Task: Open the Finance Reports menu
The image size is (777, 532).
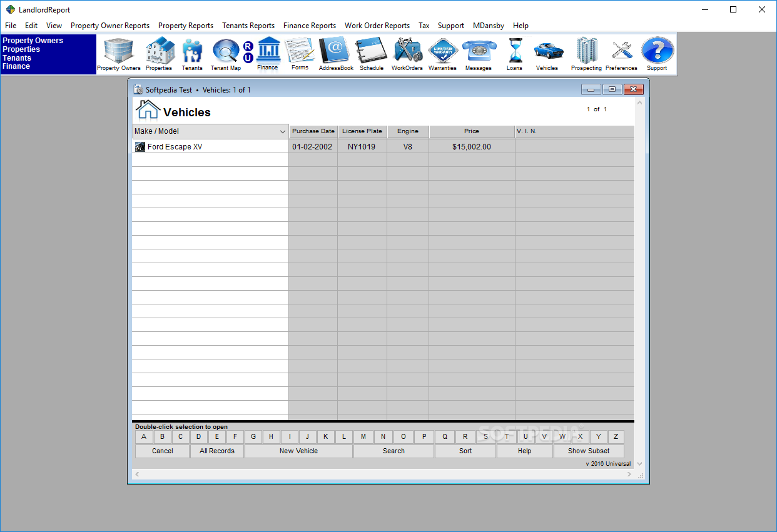Action: pyautogui.click(x=310, y=26)
